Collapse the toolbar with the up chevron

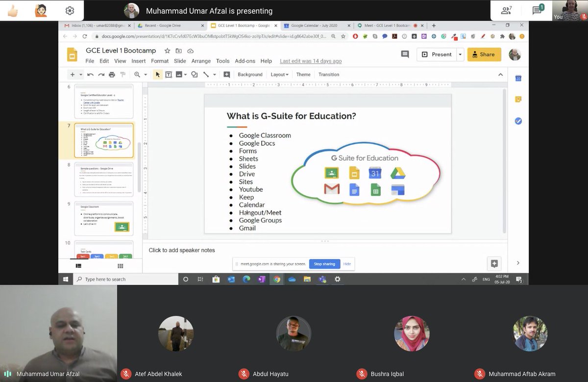pos(500,75)
